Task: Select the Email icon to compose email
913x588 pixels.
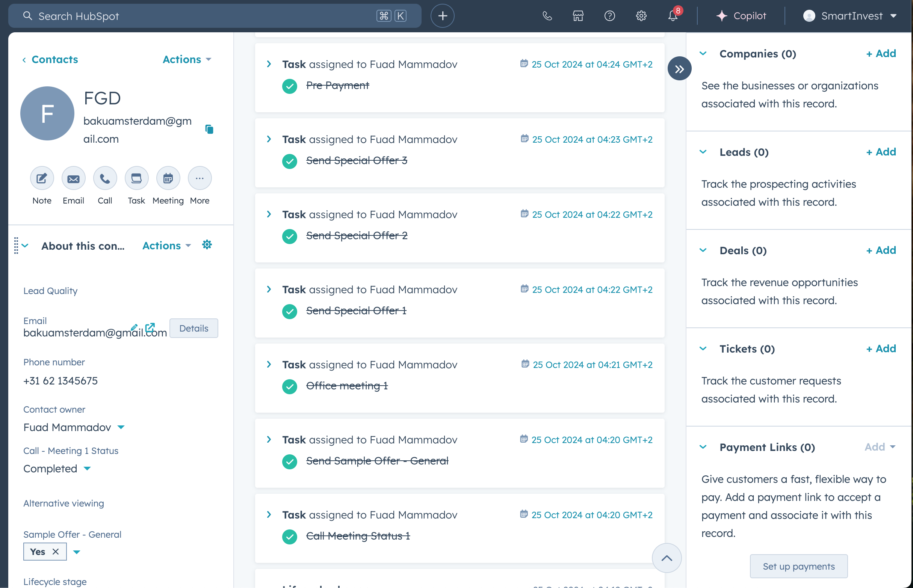Action: (x=73, y=178)
